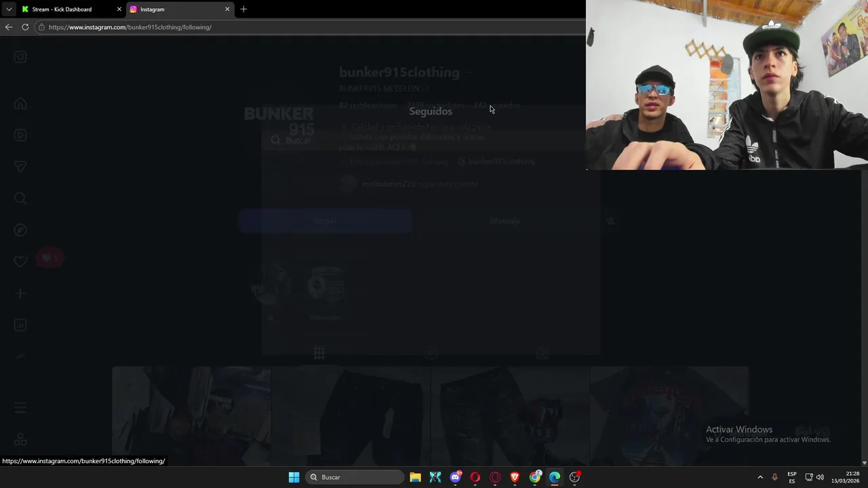Open network settings tray icon
This screenshot has height=488, width=868.
coord(808,477)
